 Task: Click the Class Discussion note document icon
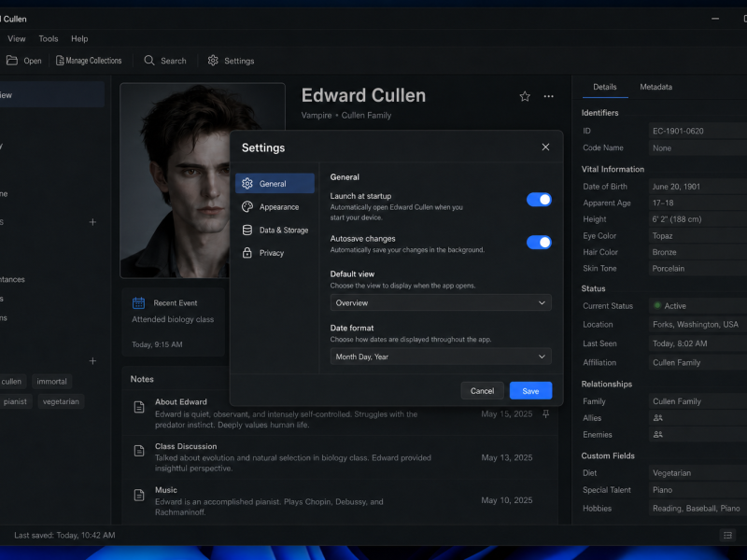[139, 451]
